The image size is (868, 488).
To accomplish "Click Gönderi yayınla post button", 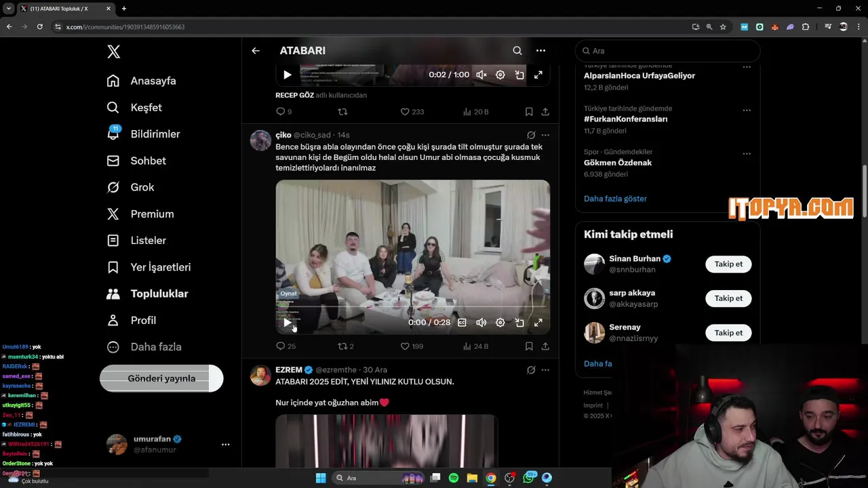I will (161, 378).
